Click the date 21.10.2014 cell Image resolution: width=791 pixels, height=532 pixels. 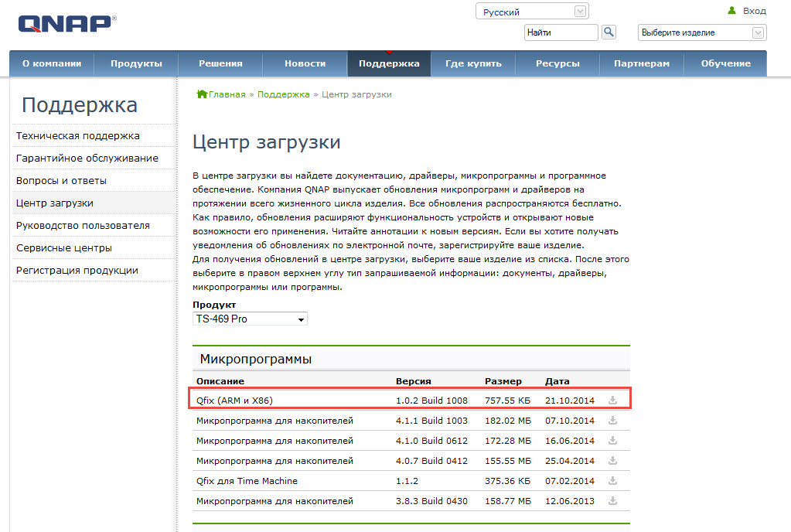click(x=570, y=401)
